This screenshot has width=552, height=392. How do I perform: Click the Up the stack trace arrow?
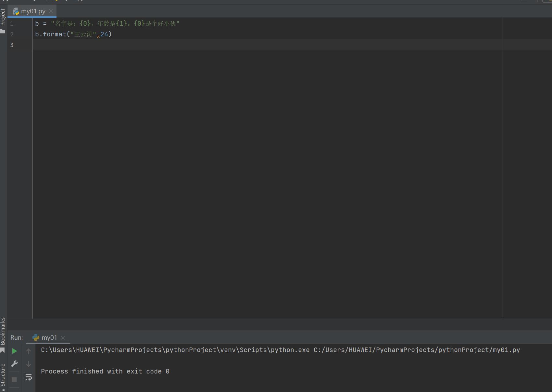point(29,351)
